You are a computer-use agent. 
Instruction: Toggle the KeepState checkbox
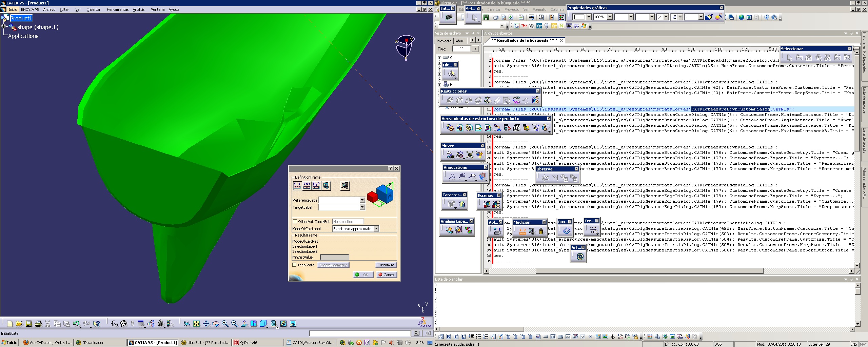(294, 265)
